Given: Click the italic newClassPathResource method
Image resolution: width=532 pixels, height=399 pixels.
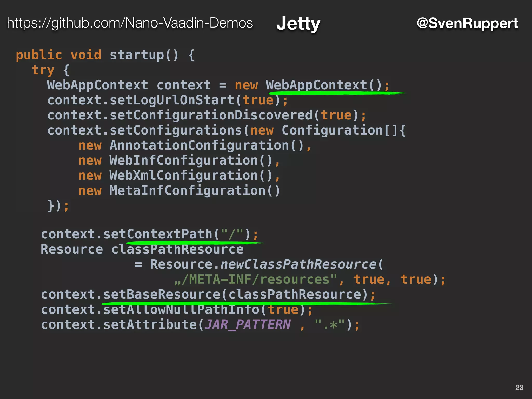Looking at the screenshot, I should pos(298,264).
